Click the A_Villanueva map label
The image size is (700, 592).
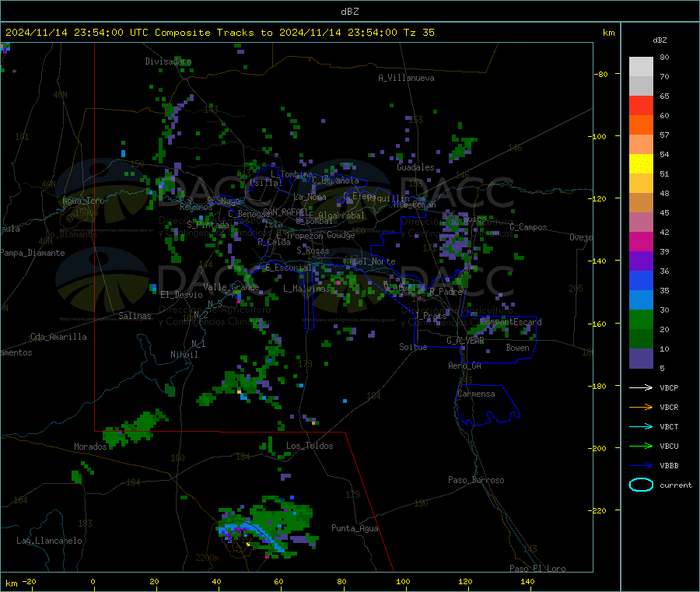click(406, 78)
